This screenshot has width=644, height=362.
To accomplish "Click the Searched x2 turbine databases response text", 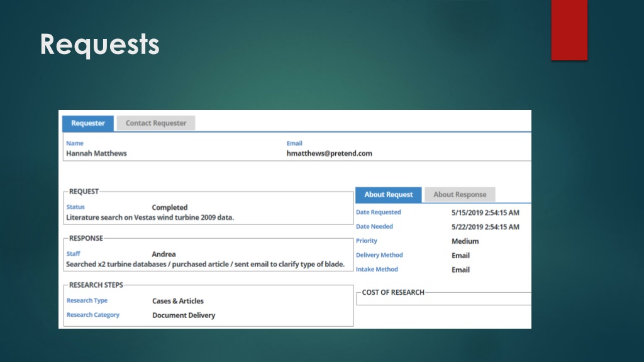I will [206, 265].
